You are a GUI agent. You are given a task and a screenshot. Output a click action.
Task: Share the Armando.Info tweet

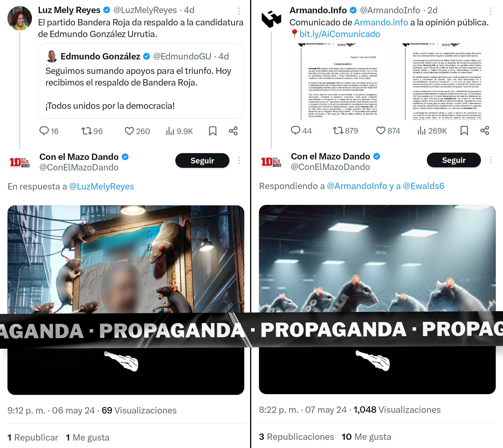[485, 130]
